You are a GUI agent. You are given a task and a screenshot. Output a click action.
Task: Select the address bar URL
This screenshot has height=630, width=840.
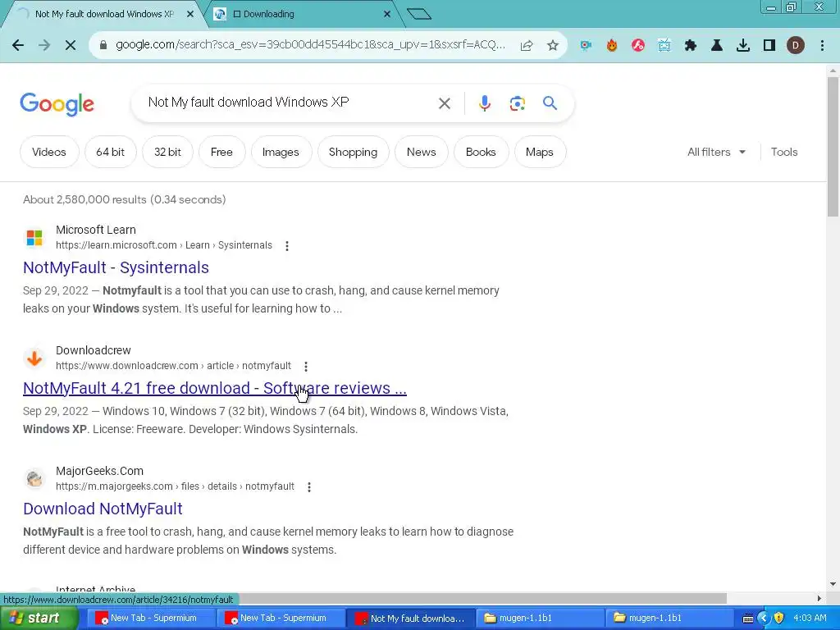(310, 45)
